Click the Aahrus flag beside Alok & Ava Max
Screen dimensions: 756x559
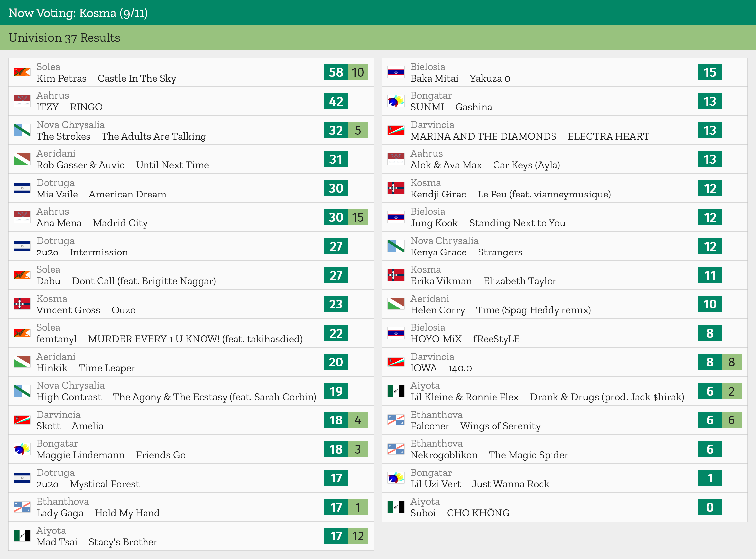coord(396,159)
